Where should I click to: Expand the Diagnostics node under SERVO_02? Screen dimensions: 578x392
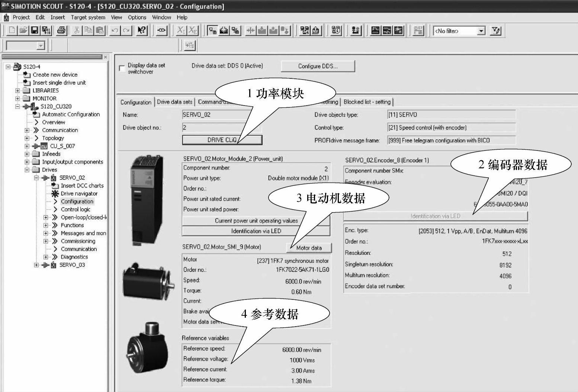[x=45, y=257]
